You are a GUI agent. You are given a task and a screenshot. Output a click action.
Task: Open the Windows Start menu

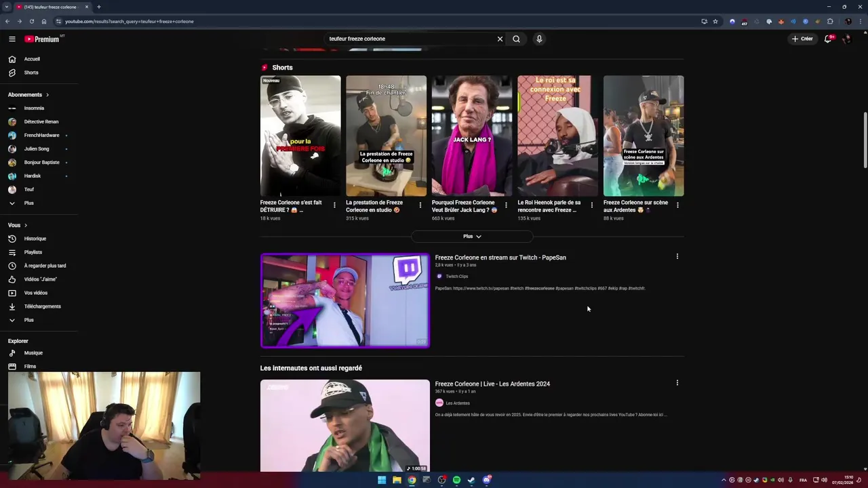click(382, 480)
